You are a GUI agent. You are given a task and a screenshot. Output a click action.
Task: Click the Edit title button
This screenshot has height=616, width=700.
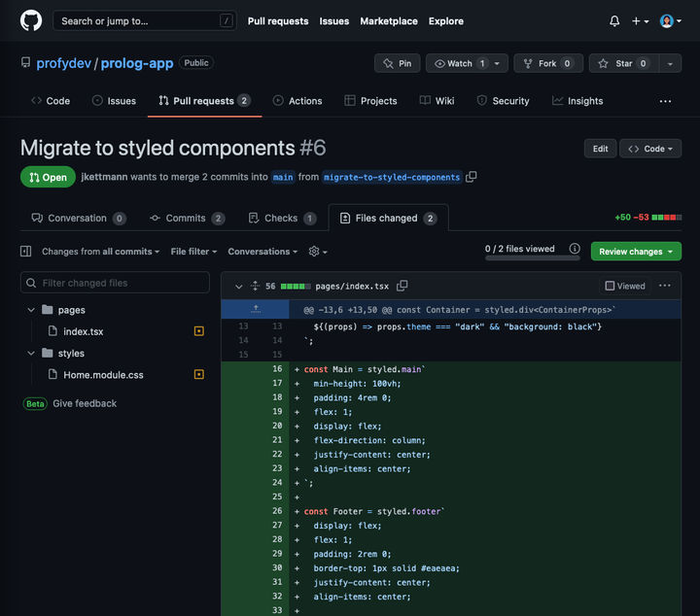(x=600, y=149)
